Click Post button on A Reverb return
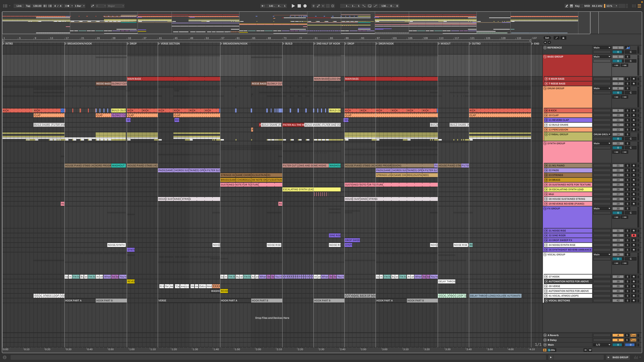The image size is (644, 362). (x=633, y=335)
